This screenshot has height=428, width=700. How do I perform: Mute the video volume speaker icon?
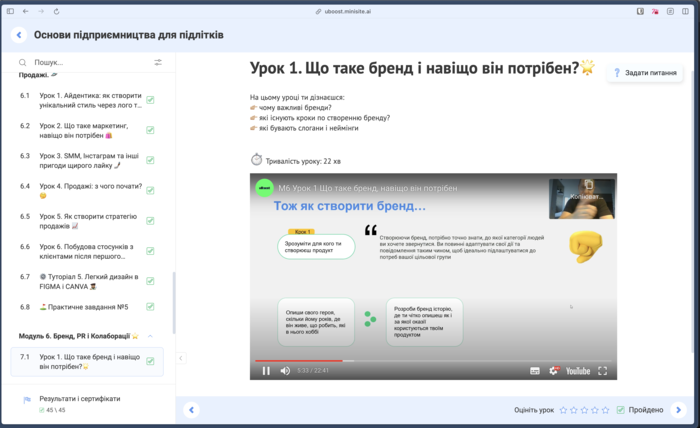click(285, 371)
